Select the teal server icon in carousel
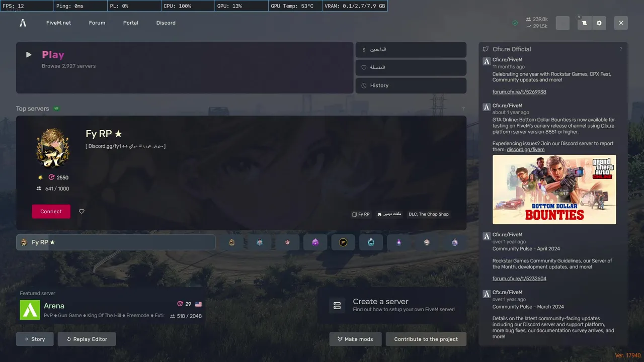644x362 pixels. pyautogui.click(x=371, y=242)
